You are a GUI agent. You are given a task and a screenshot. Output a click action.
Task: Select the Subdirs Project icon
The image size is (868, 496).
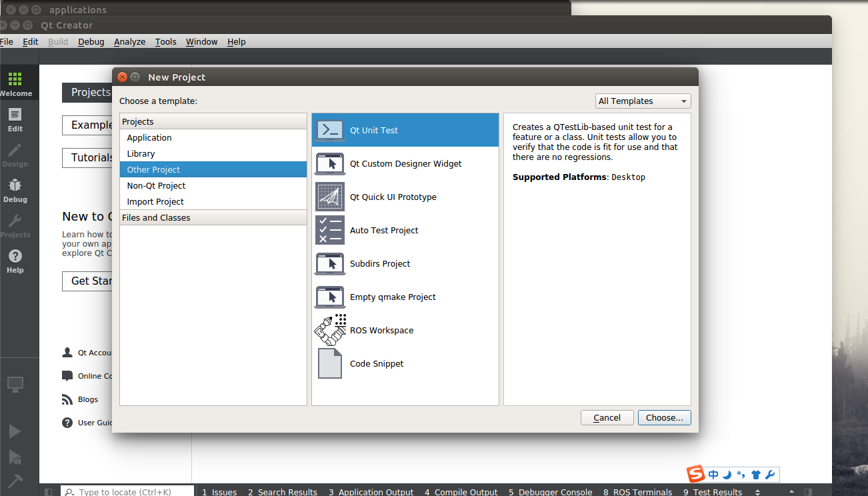[330, 263]
